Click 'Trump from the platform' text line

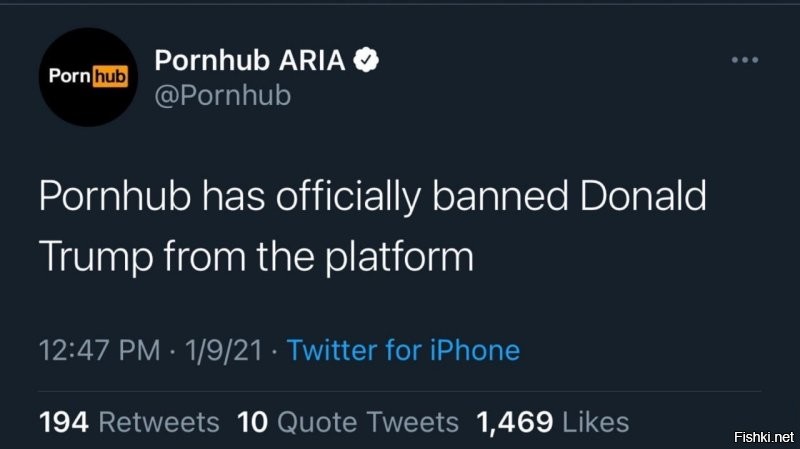(x=256, y=257)
